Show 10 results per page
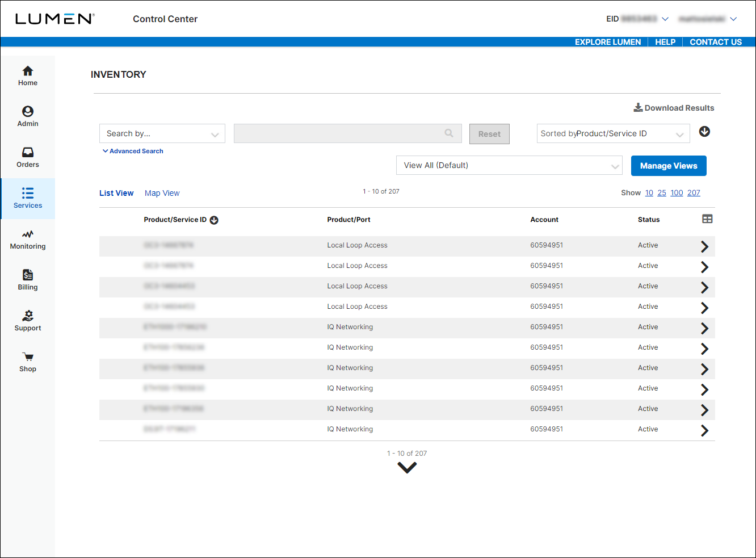Screen dimensions: 756x558 649,193
